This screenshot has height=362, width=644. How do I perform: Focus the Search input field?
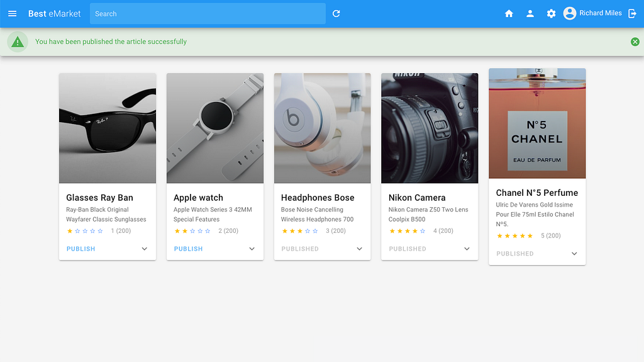[208, 14]
